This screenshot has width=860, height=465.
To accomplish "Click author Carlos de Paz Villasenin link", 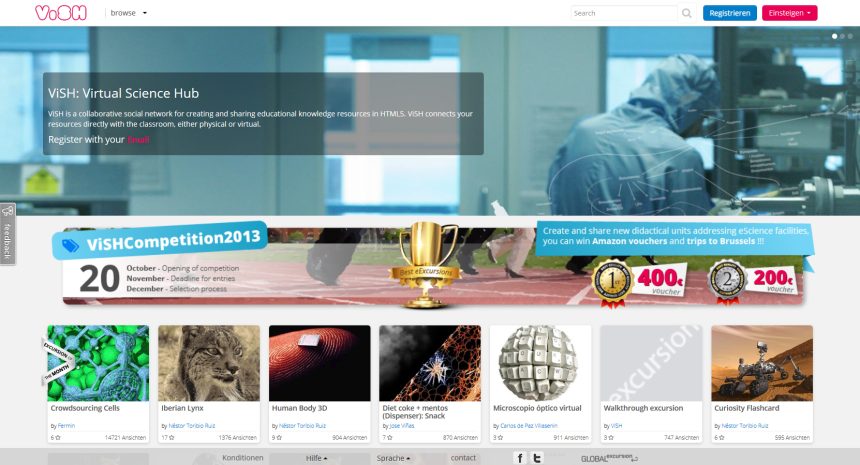I will pos(529,426).
